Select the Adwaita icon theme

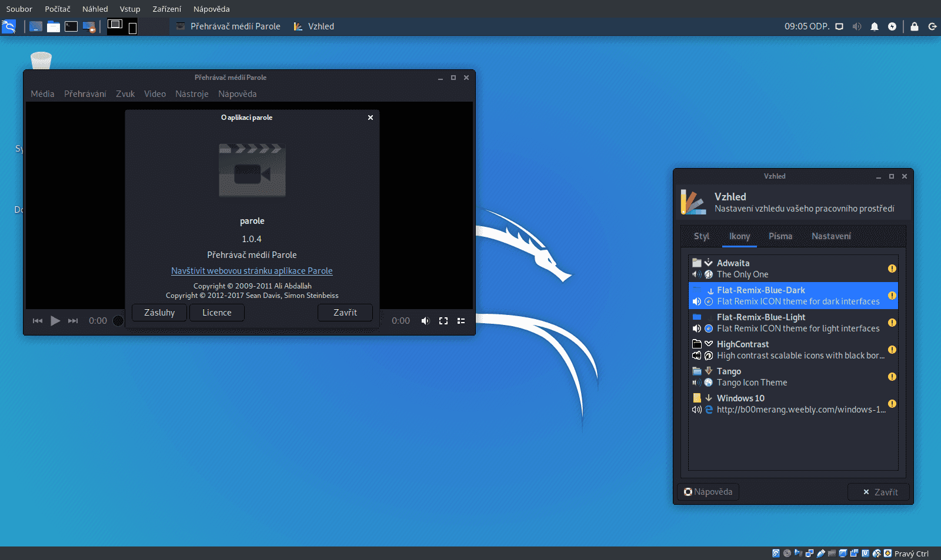pos(765,268)
